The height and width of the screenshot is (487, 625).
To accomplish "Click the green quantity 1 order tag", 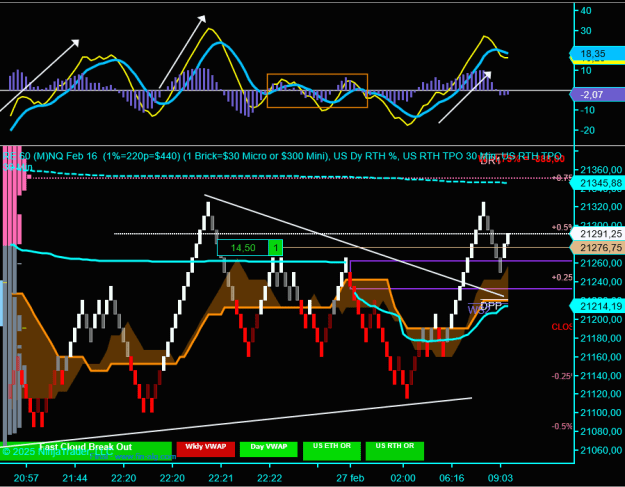I will 275,247.
